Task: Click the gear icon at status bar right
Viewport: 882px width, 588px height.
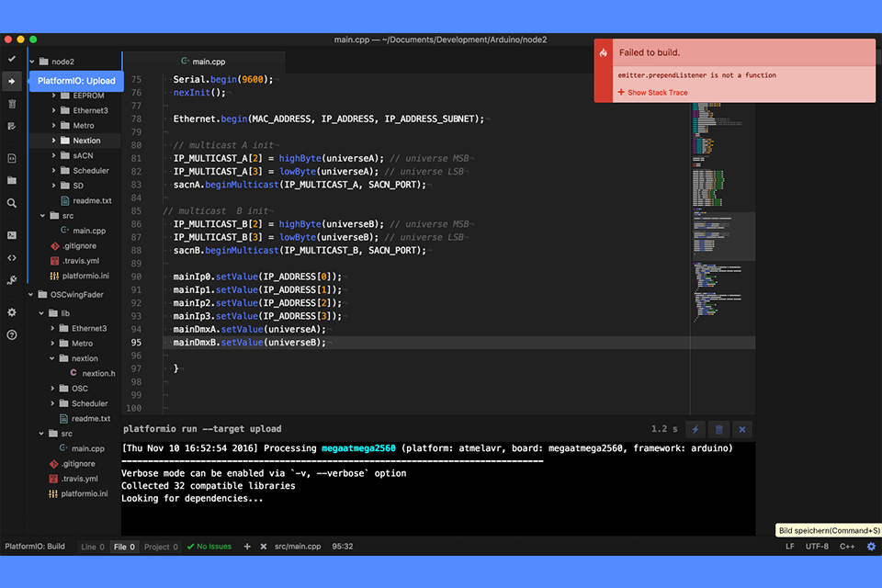Action: (871, 547)
